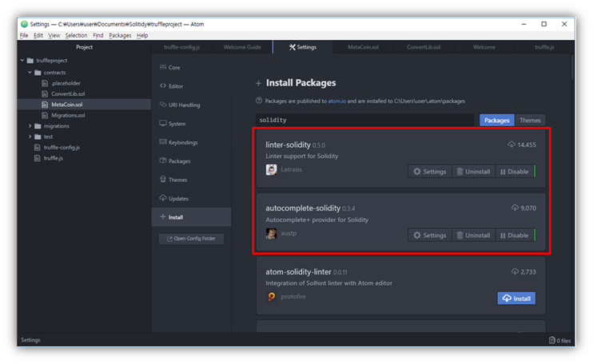Open the Updates section
Screen dimensions: 593x364
coord(191,198)
